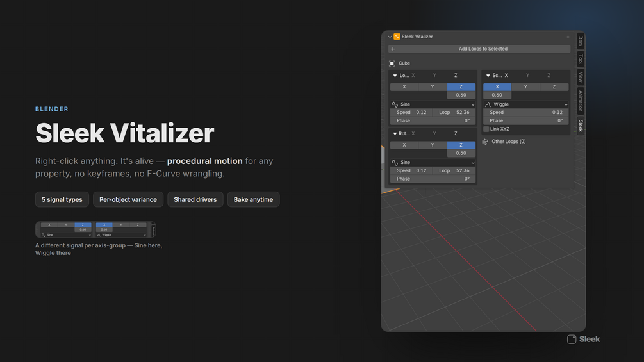The height and width of the screenshot is (362, 644).
Task: Click Location Loop 52.36 field
Action: point(454,113)
